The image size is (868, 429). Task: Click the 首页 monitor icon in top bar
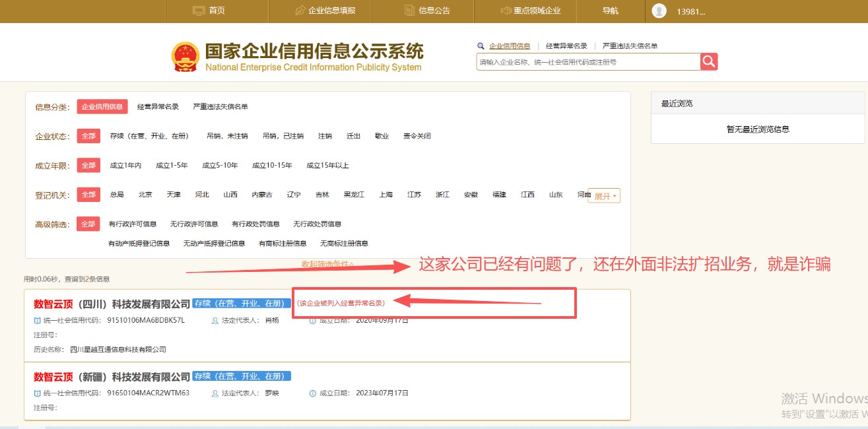199,11
